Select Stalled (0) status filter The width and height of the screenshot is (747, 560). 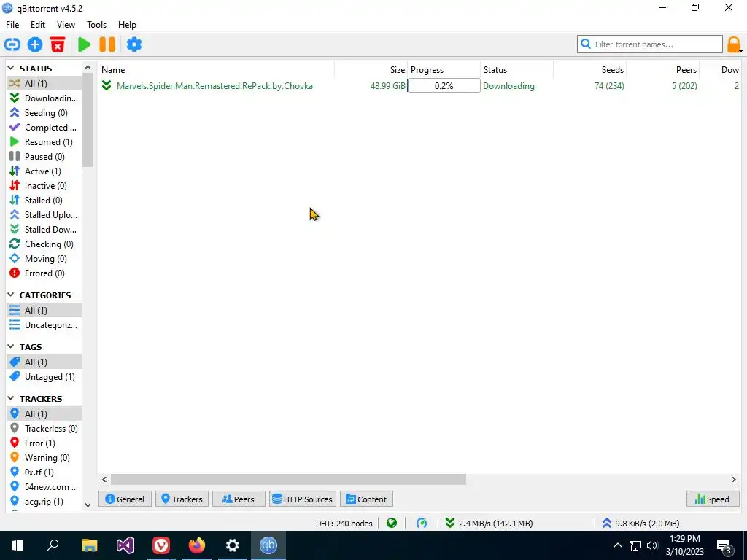point(44,201)
